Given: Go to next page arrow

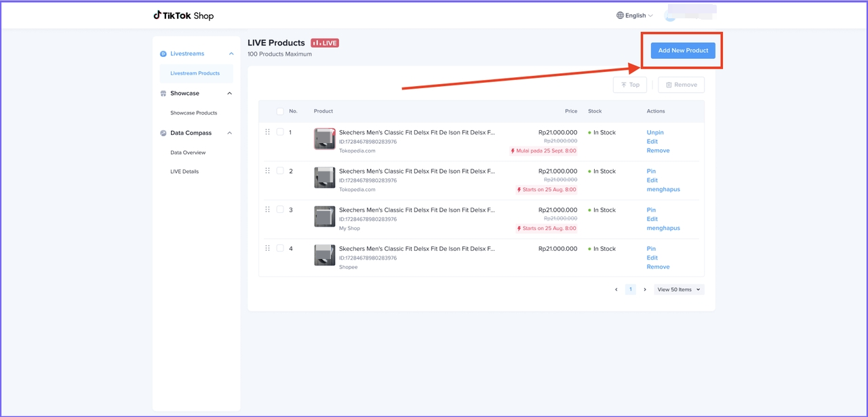Looking at the screenshot, I should (645, 290).
